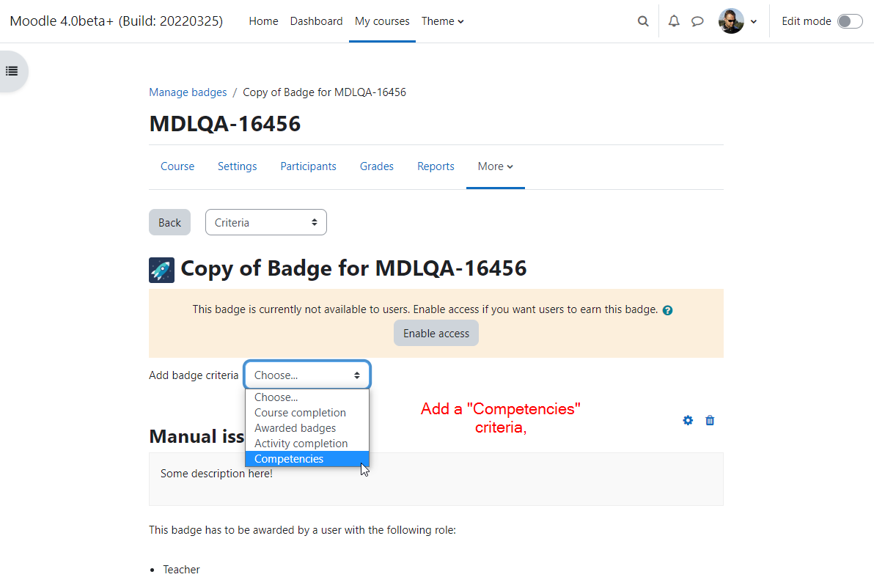Click the MDLQA-16456 course heading
The height and width of the screenshot is (588, 874).
pos(224,124)
